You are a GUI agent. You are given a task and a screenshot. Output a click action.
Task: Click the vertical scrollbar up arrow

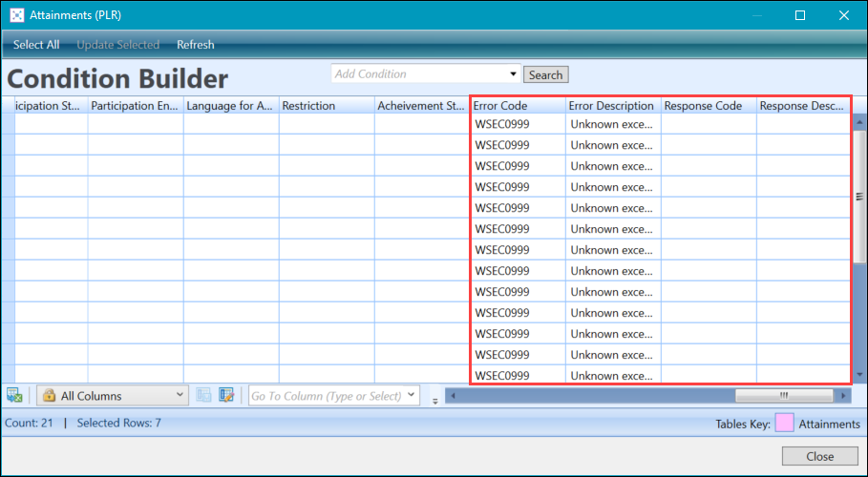[859, 122]
